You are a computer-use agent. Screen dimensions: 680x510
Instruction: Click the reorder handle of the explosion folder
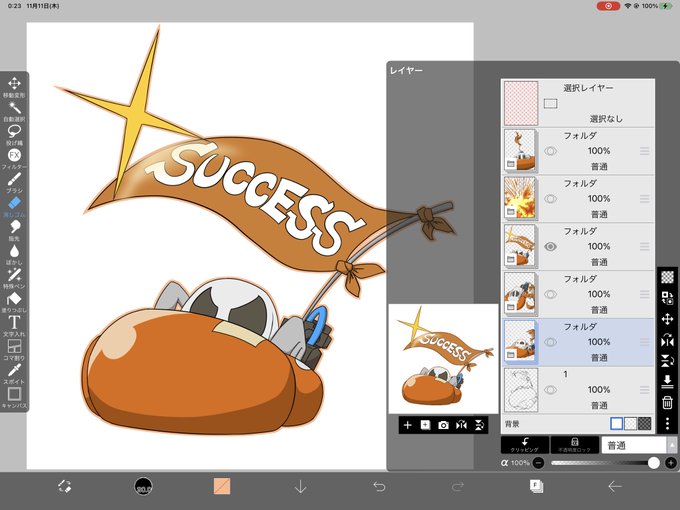tap(644, 199)
